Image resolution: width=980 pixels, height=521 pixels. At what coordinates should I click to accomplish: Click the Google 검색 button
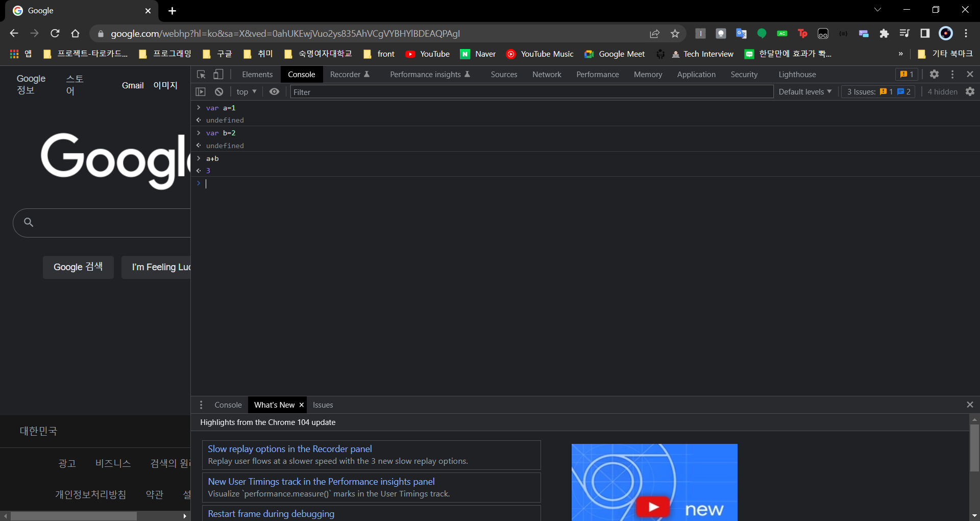point(78,267)
